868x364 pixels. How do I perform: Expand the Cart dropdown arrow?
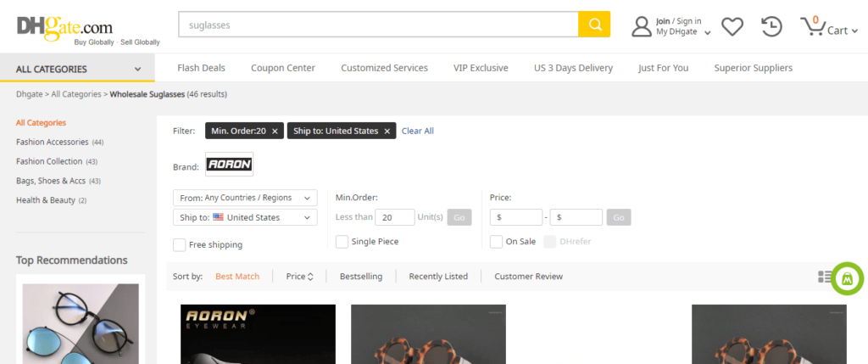854,31
